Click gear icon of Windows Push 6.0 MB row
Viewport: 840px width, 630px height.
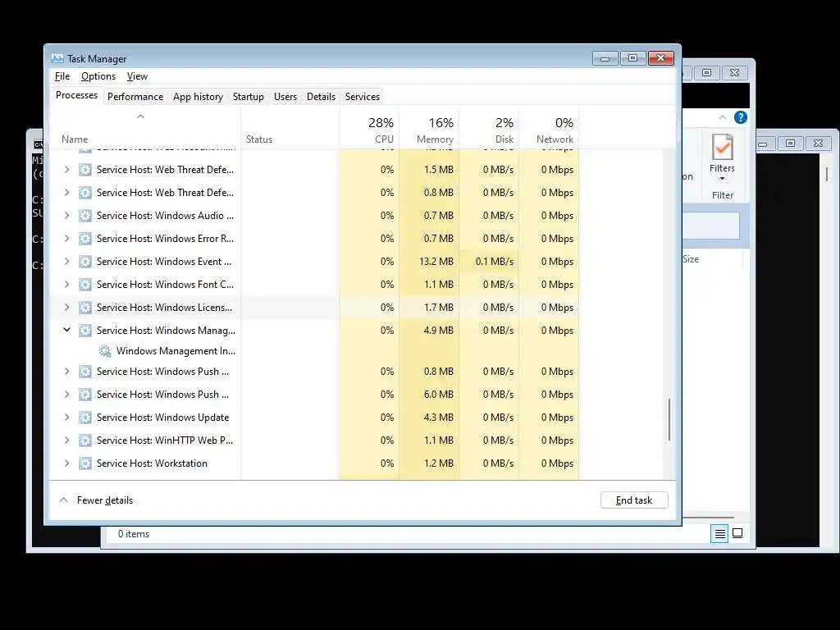pyautogui.click(x=85, y=395)
